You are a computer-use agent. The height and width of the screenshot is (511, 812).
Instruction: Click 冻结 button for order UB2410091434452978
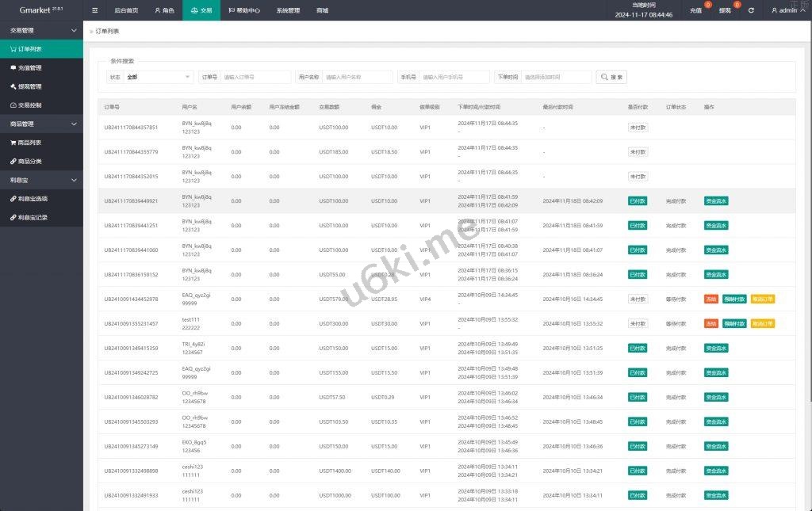pyautogui.click(x=711, y=299)
